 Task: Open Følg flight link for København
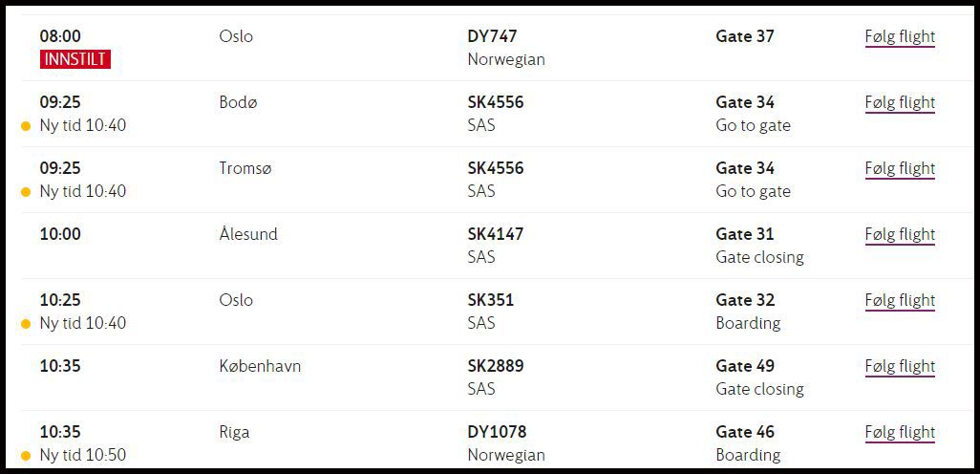[x=900, y=367]
